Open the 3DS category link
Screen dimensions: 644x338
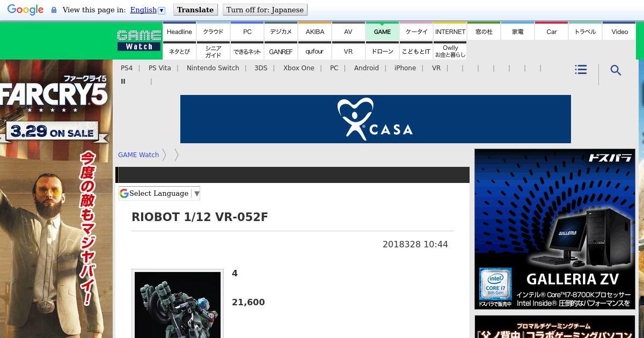(x=261, y=68)
